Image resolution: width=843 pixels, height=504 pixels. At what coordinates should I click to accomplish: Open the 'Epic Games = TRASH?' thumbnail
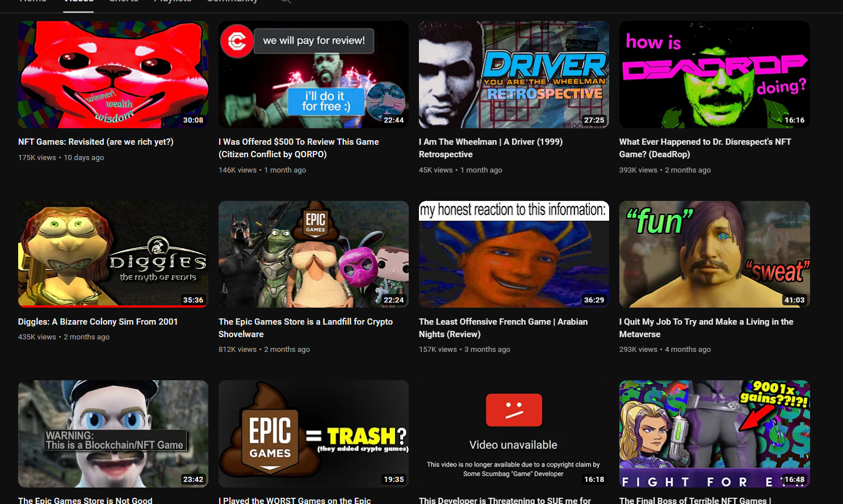click(x=313, y=434)
